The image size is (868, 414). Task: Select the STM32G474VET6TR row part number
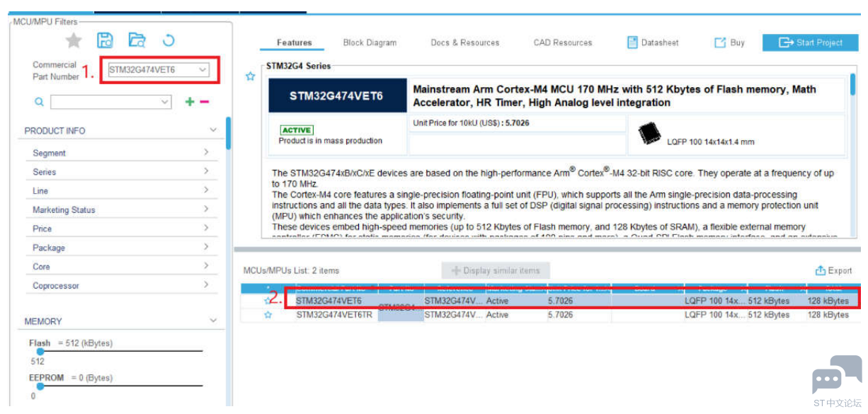point(334,315)
